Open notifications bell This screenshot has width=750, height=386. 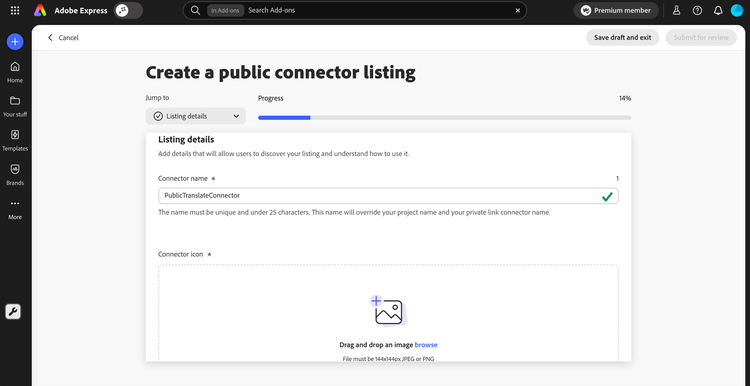718,10
